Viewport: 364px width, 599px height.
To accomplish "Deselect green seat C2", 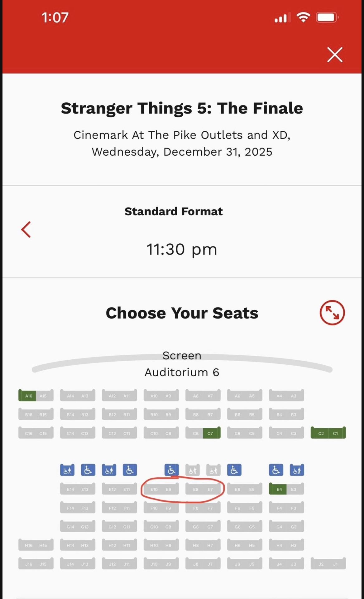I will click(321, 433).
